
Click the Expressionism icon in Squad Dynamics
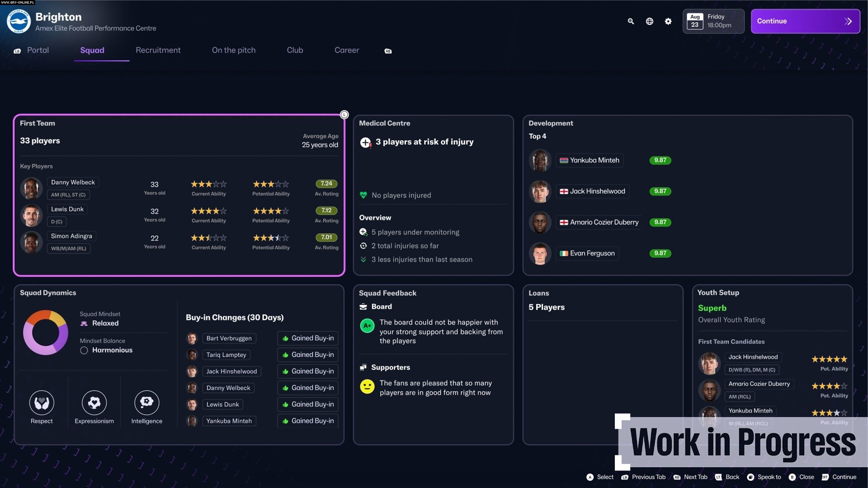[x=94, y=403]
